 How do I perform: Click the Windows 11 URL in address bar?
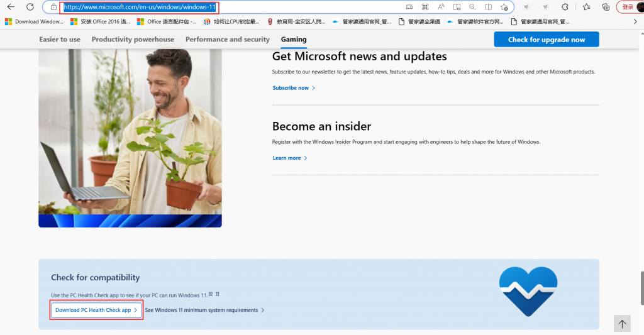click(x=139, y=7)
